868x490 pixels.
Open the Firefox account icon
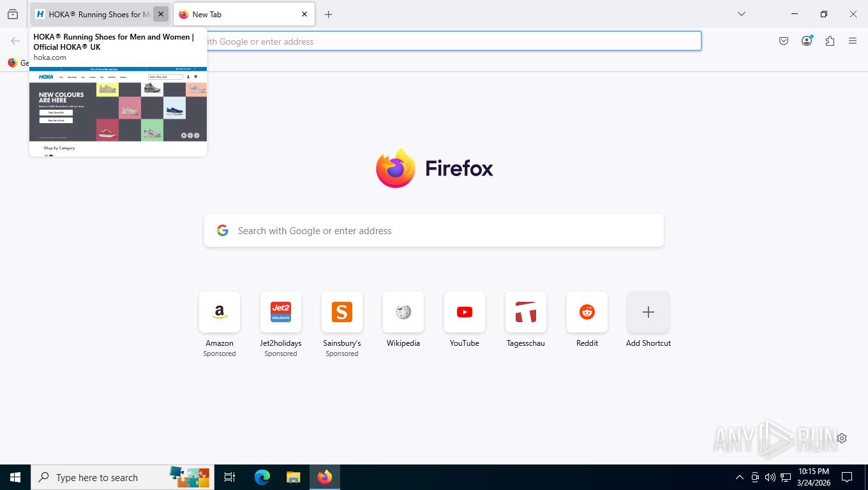click(x=807, y=41)
